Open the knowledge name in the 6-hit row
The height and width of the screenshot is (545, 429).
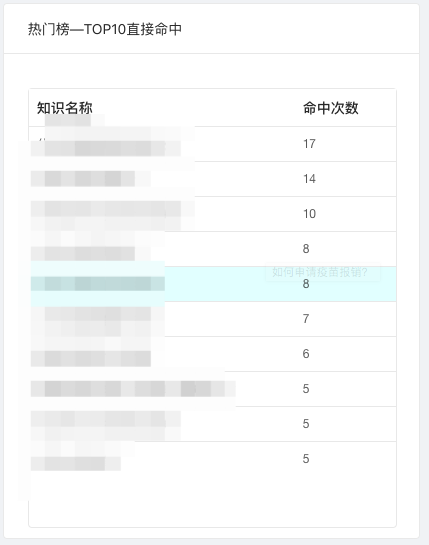tap(91, 359)
